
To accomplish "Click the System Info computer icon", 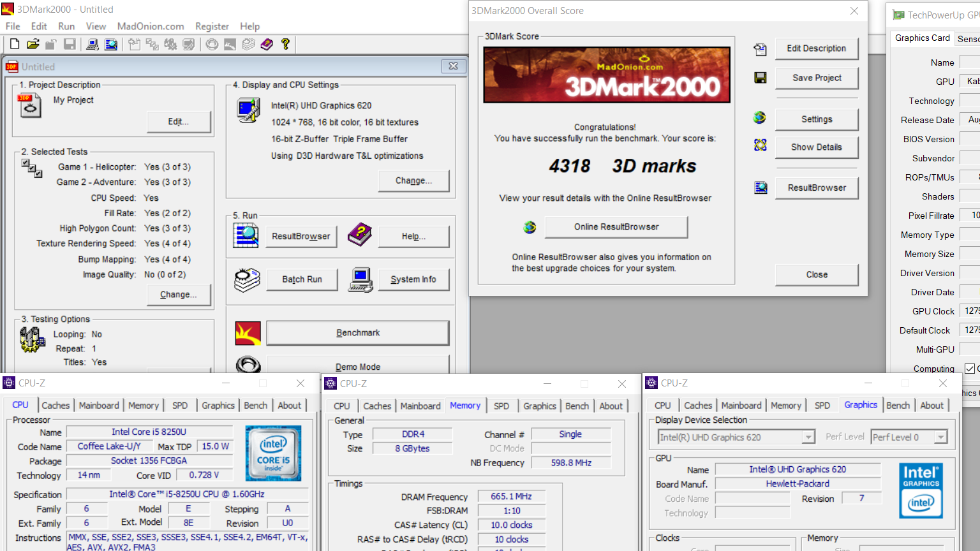I will click(x=360, y=280).
